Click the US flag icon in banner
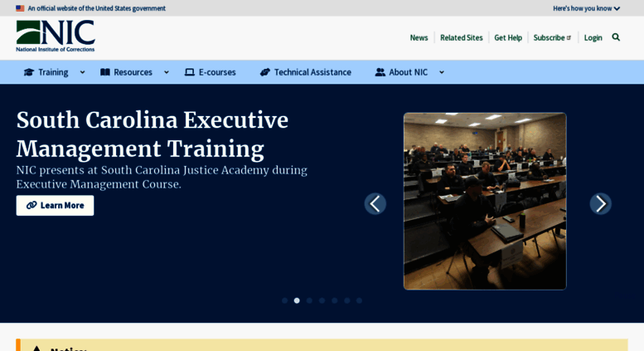The image size is (644, 351). coord(20,8)
